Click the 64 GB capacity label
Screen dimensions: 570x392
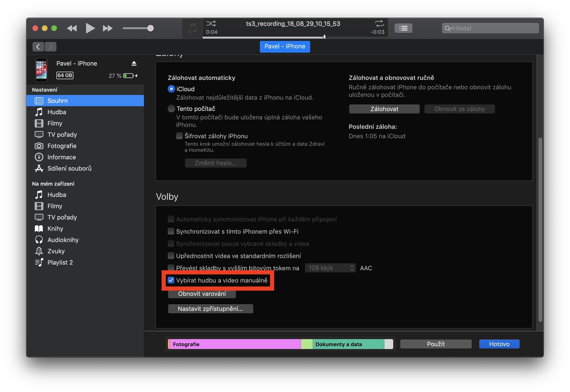pyautogui.click(x=65, y=75)
